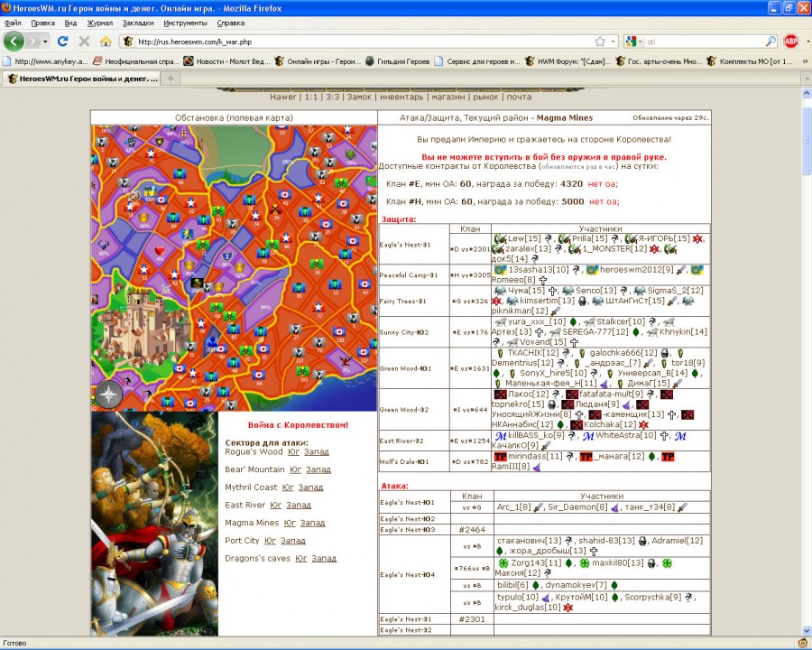Image resolution: width=812 pixels, height=650 pixels.
Task: Click the clover clan icon beside Zorg143[11]
Action: click(503, 563)
